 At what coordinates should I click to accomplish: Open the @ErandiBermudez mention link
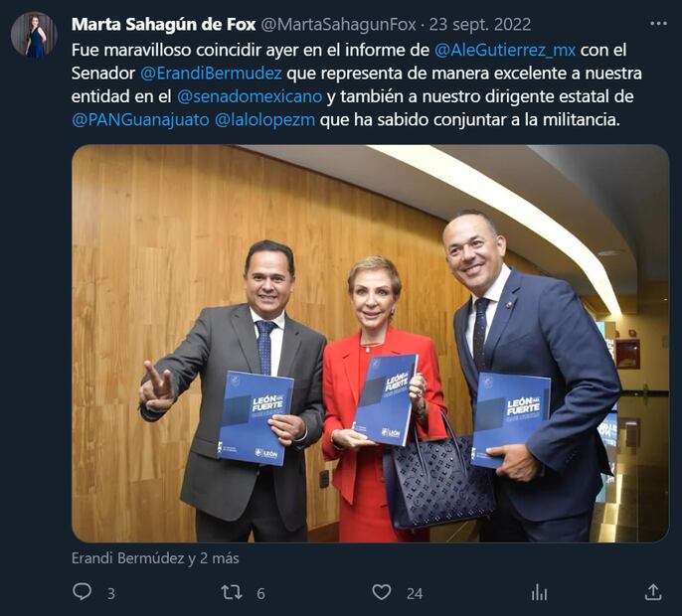(211, 74)
